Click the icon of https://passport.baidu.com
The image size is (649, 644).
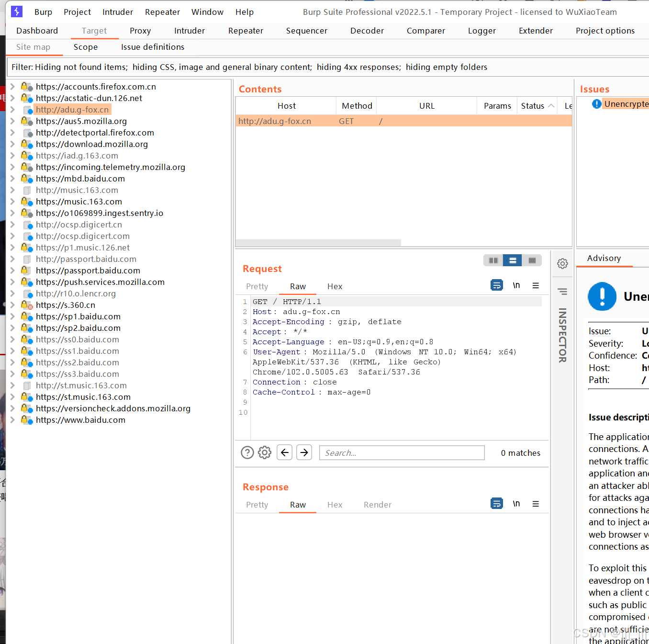27,271
